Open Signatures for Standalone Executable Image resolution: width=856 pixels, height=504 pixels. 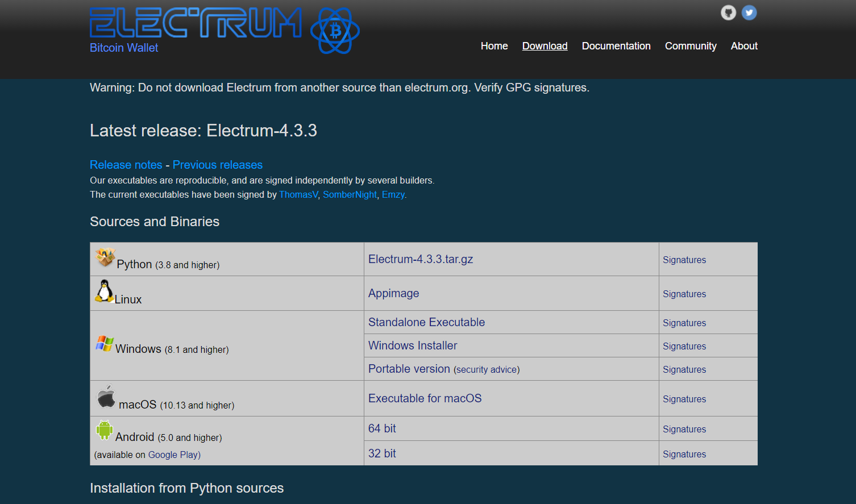[x=684, y=323]
